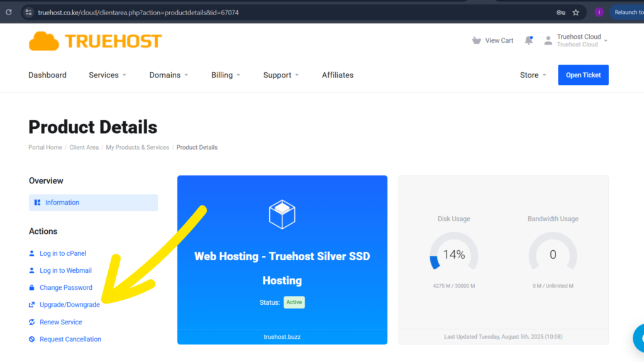Click the Web Hosting Truehost Silver SSD title

(282, 268)
